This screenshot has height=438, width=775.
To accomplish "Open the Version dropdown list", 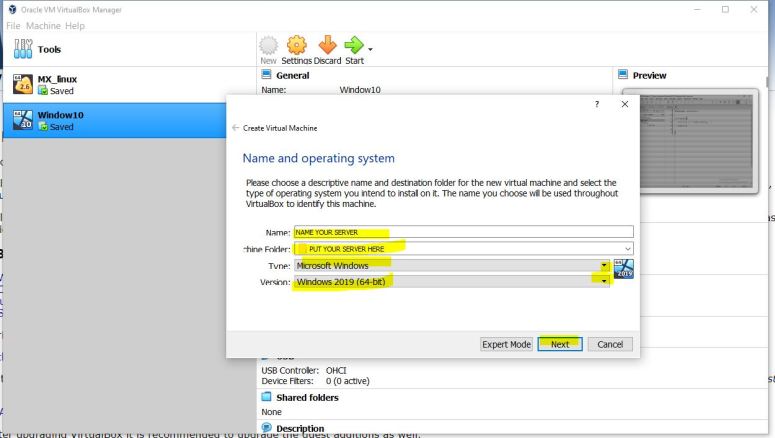I will tap(604, 282).
